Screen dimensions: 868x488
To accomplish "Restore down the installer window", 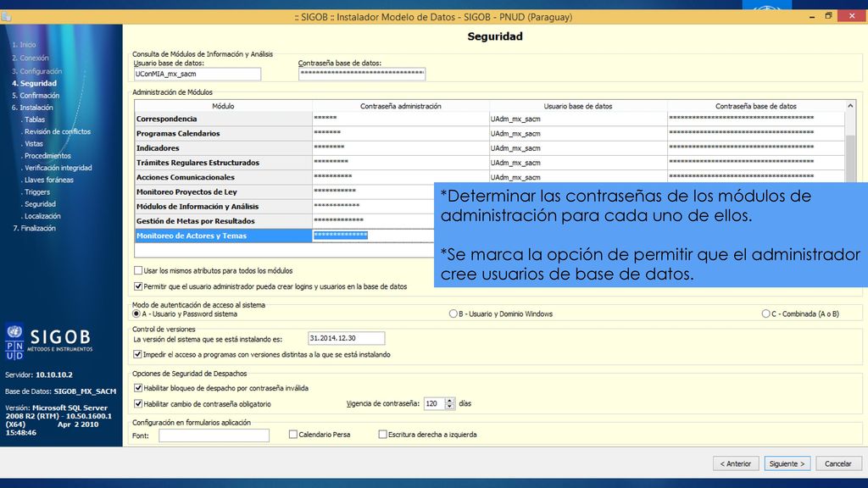I will [829, 16].
